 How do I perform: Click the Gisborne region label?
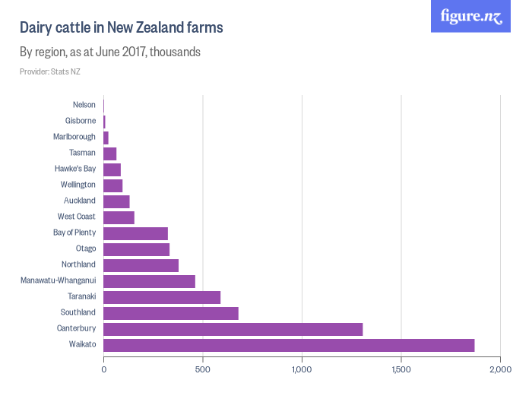click(x=81, y=121)
